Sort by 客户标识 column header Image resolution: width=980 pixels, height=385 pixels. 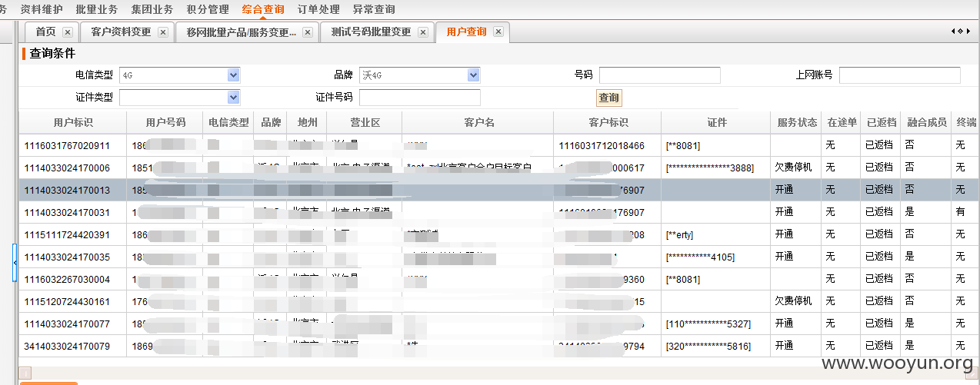point(608,123)
